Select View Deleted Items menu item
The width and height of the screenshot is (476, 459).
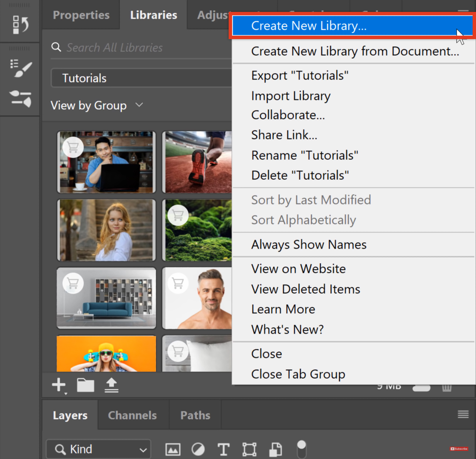click(354, 289)
